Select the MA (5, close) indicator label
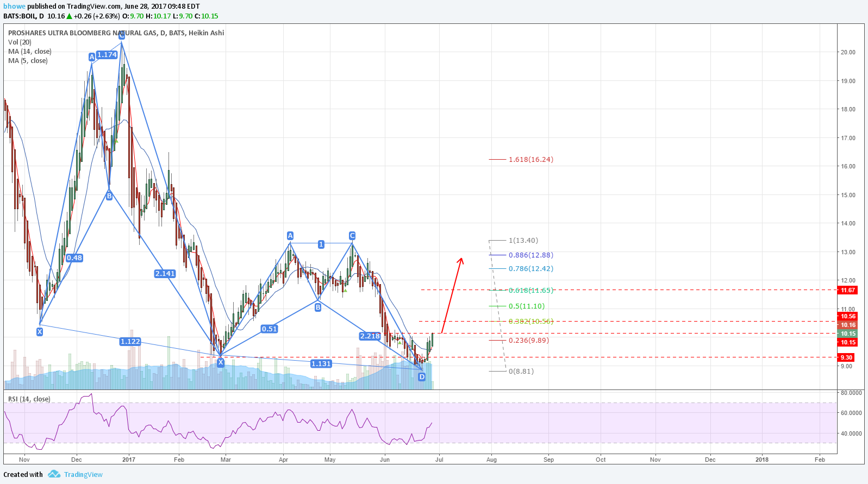Image resolution: width=868 pixels, height=484 pixels. [28, 60]
